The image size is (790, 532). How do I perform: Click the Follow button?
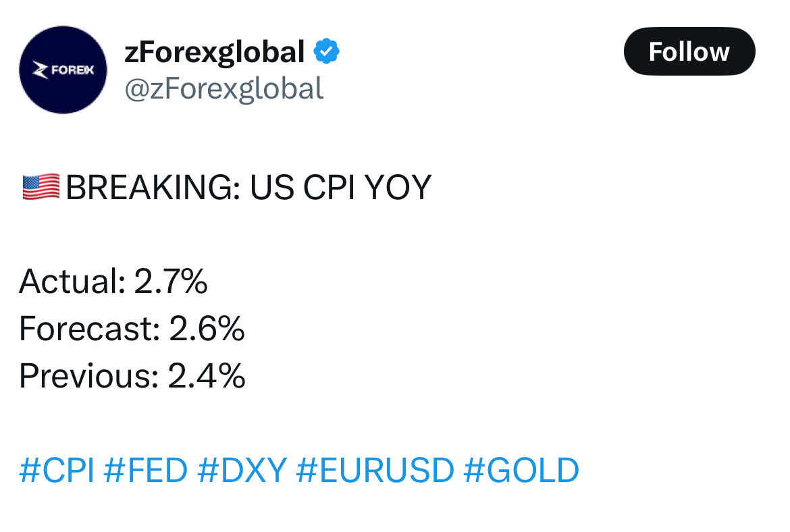(x=689, y=51)
